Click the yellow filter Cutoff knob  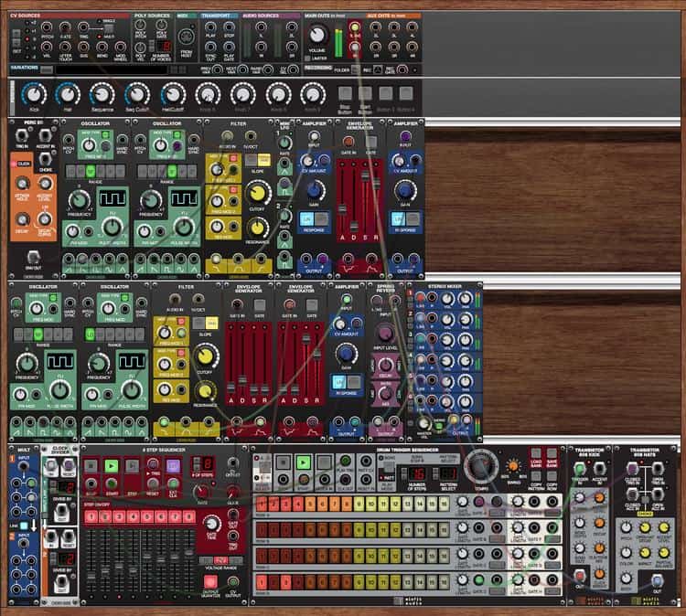pos(259,191)
